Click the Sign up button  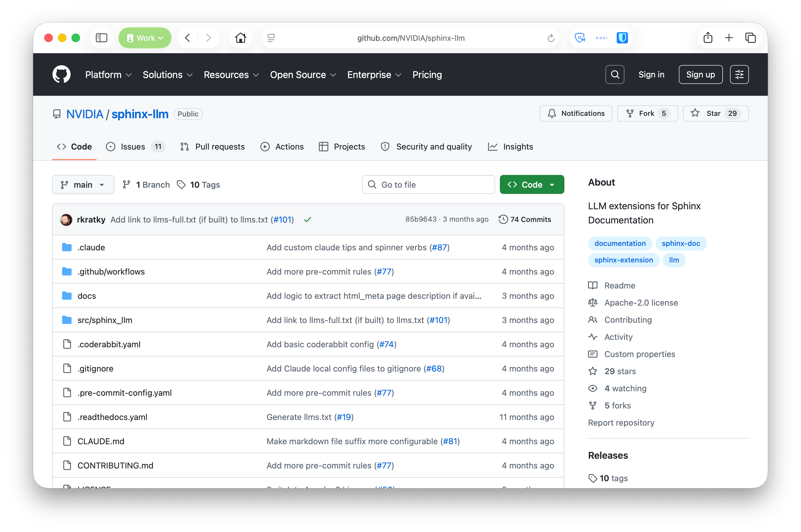tap(700, 74)
